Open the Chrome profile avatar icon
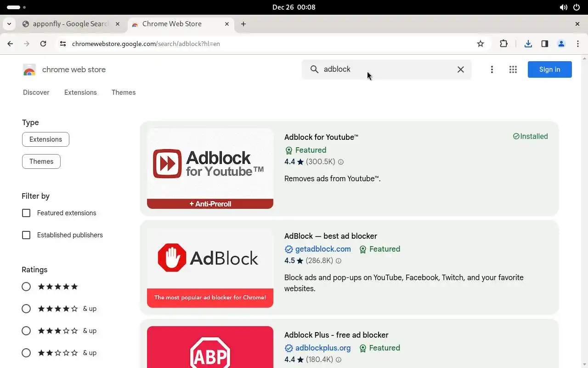The height and width of the screenshot is (368, 588). (561, 44)
